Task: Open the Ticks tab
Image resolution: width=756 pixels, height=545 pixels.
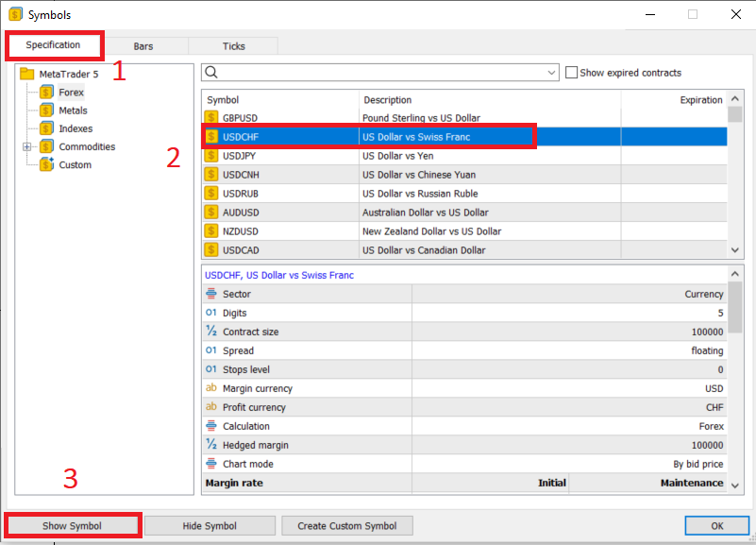Action: click(233, 46)
